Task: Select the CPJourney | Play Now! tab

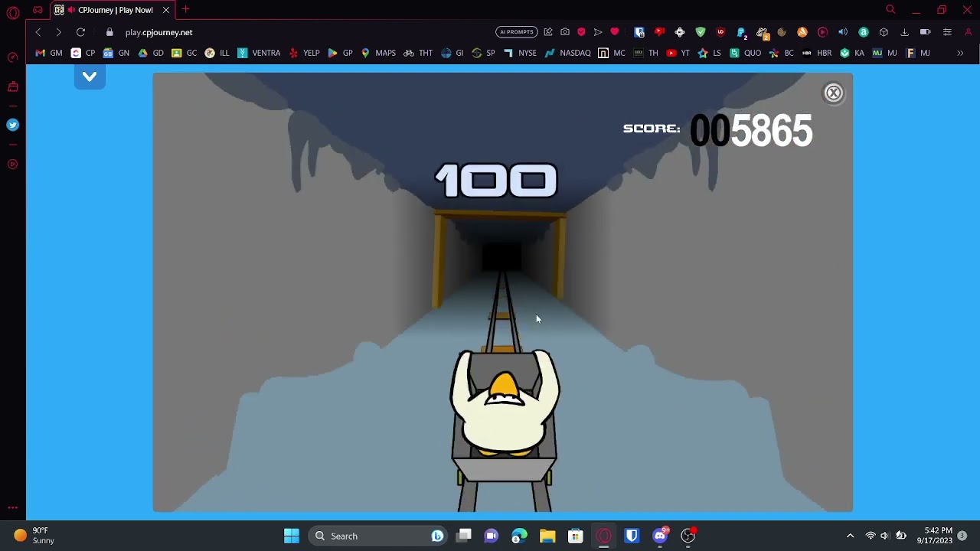Action: [113, 10]
